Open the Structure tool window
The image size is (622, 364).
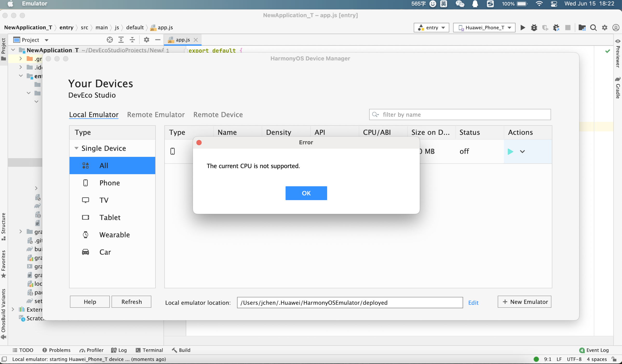click(x=3, y=226)
